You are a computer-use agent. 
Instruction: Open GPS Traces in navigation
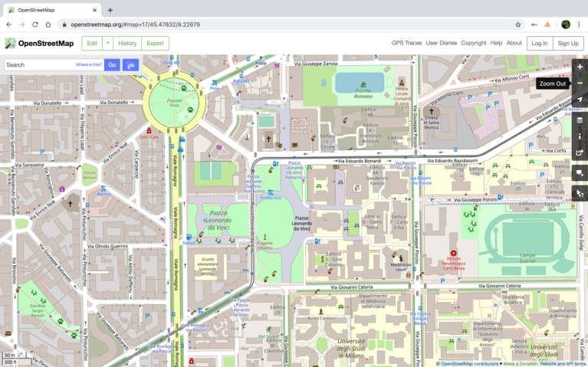point(406,43)
